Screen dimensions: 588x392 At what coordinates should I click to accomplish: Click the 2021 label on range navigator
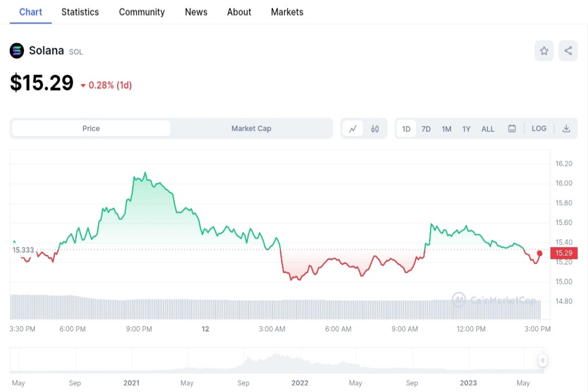(x=131, y=383)
